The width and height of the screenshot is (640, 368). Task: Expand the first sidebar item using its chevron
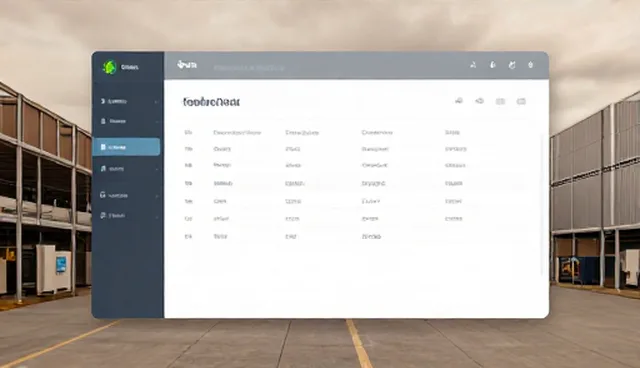pos(156,102)
